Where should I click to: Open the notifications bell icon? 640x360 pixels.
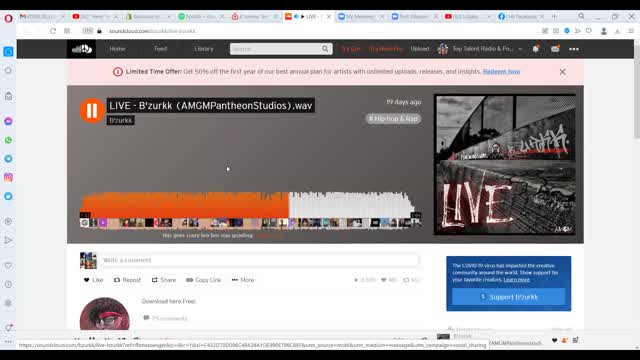(x=536, y=49)
